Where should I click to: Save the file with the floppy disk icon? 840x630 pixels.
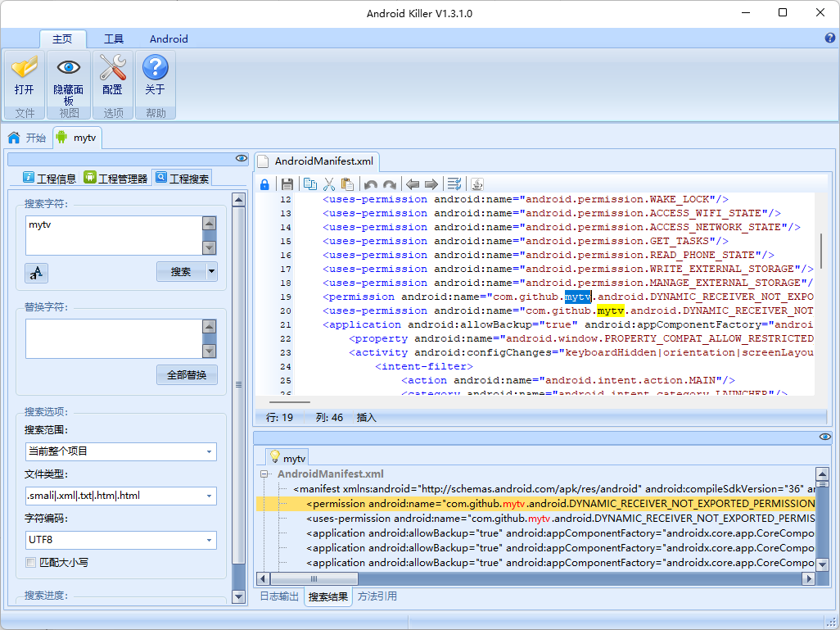(287, 184)
